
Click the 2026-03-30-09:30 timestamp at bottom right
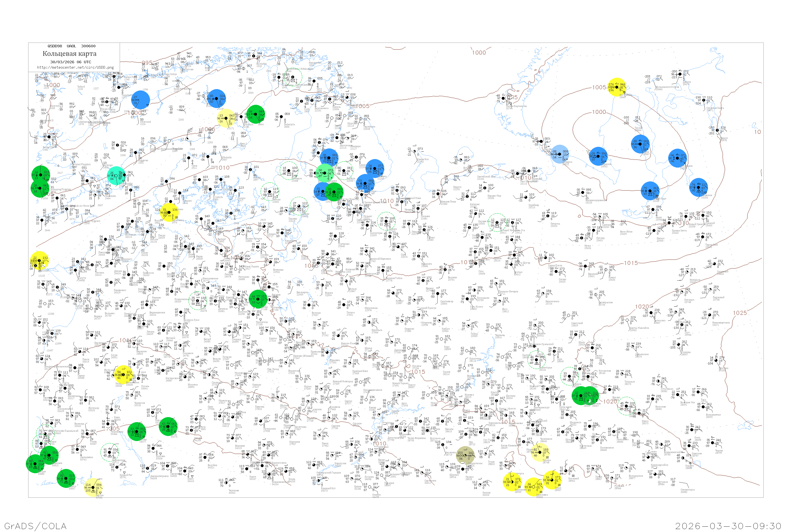coord(729,526)
